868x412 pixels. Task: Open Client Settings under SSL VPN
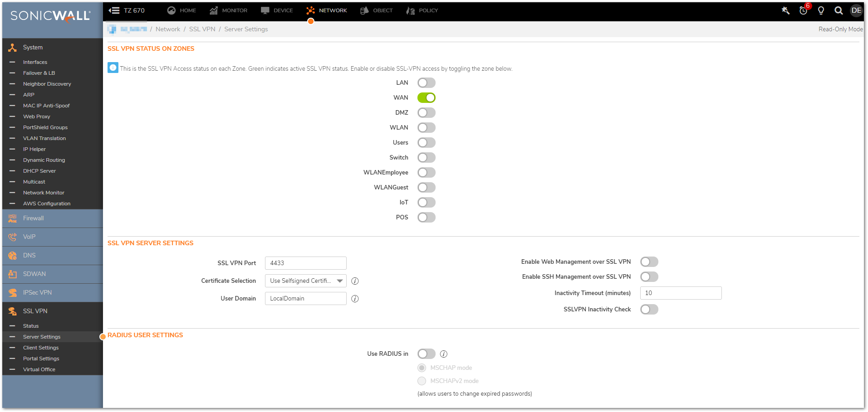(41, 348)
